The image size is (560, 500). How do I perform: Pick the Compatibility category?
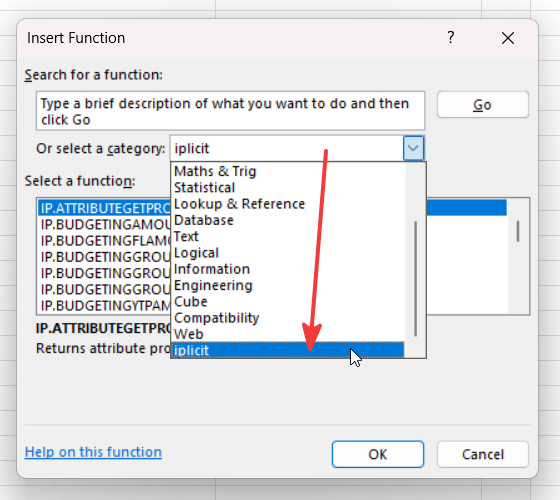point(216,318)
